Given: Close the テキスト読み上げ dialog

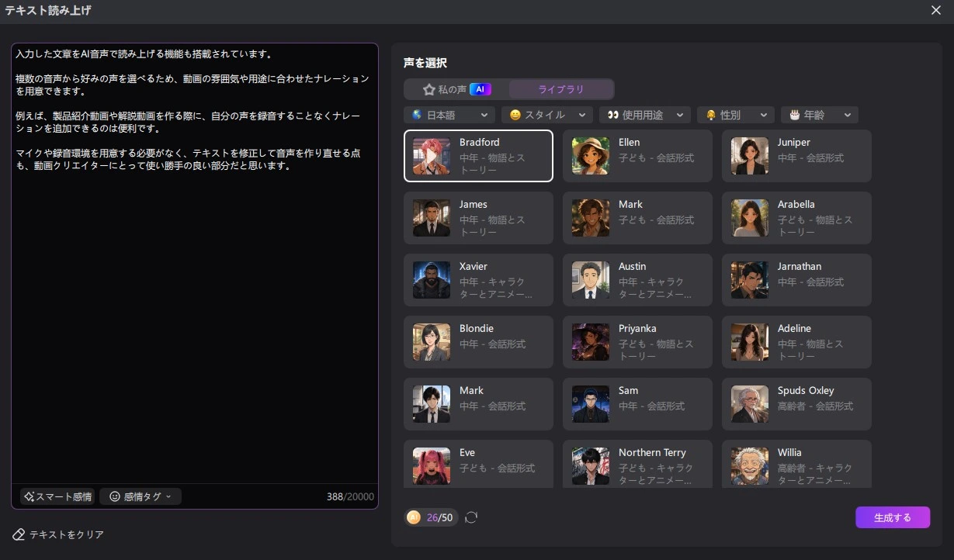Looking at the screenshot, I should click(935, 10).
